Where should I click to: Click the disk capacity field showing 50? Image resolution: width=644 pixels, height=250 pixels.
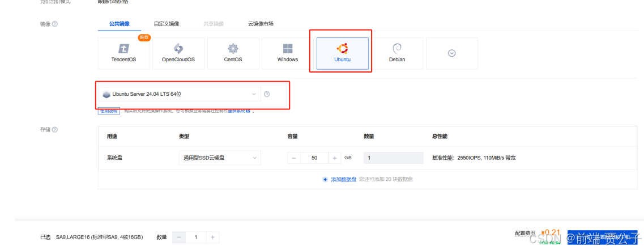(x=314, y=158)
